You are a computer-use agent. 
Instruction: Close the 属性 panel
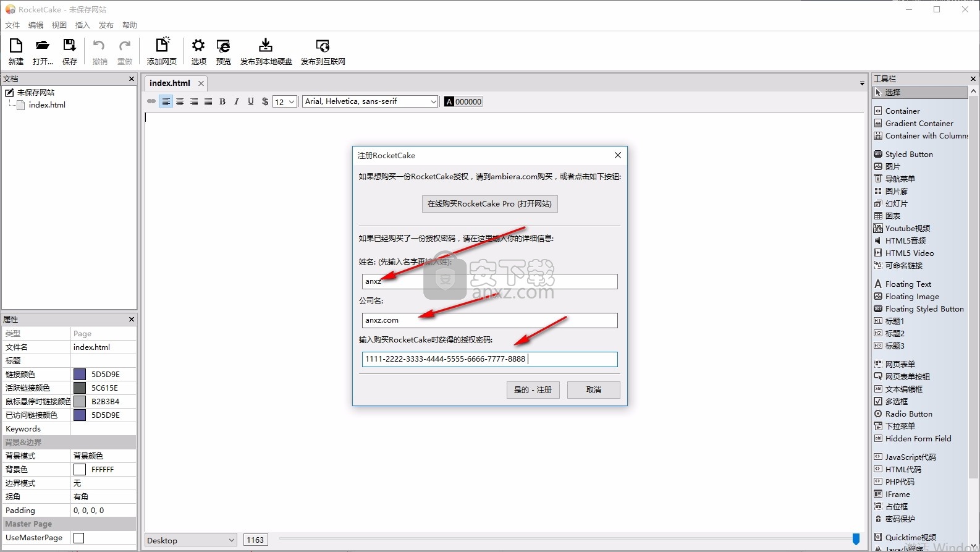tap(131, 319)
